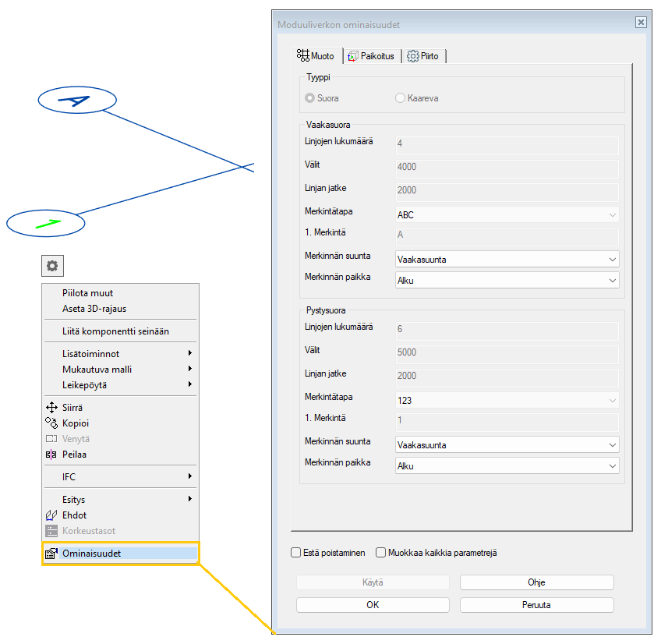Click Vaakasuora 1. Merkintä field showing A

[507, 236]
